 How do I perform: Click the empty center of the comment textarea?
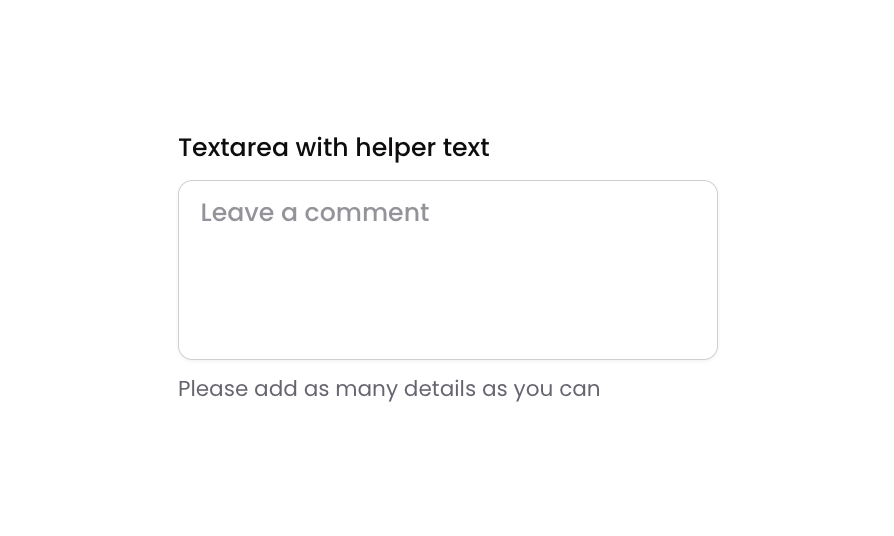click(x=447, y=270)
